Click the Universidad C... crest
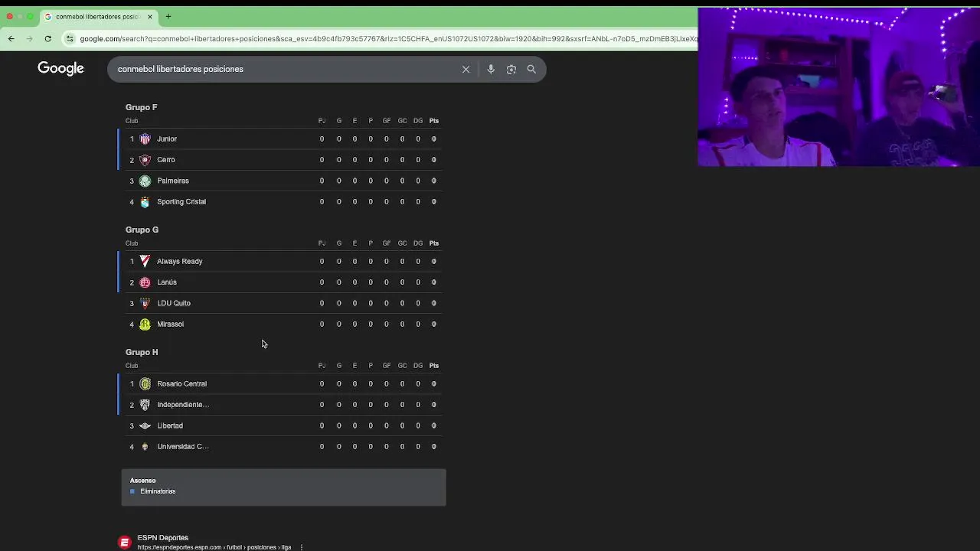This screenshot has height=551, width=980. 145,446
